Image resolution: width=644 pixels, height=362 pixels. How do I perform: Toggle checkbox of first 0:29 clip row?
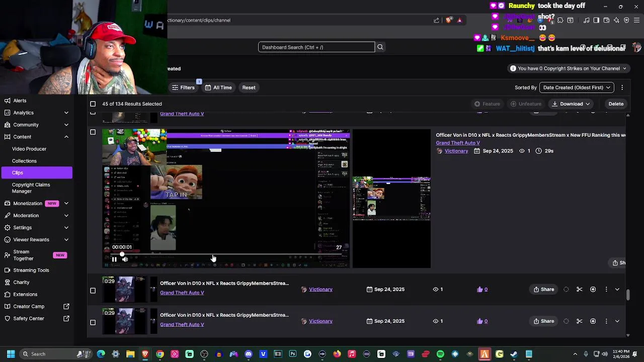coord(93,291)
